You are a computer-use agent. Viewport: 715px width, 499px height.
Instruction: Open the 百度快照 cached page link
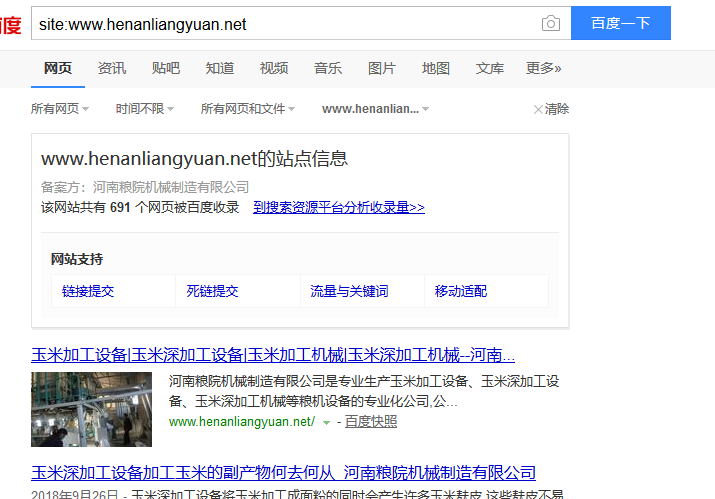click(371, 421)
